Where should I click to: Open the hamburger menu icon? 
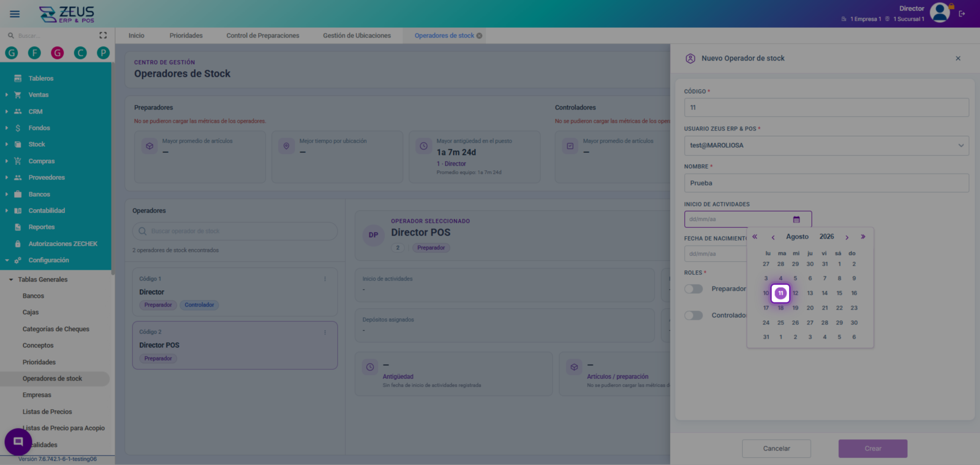tap(15, 14)
